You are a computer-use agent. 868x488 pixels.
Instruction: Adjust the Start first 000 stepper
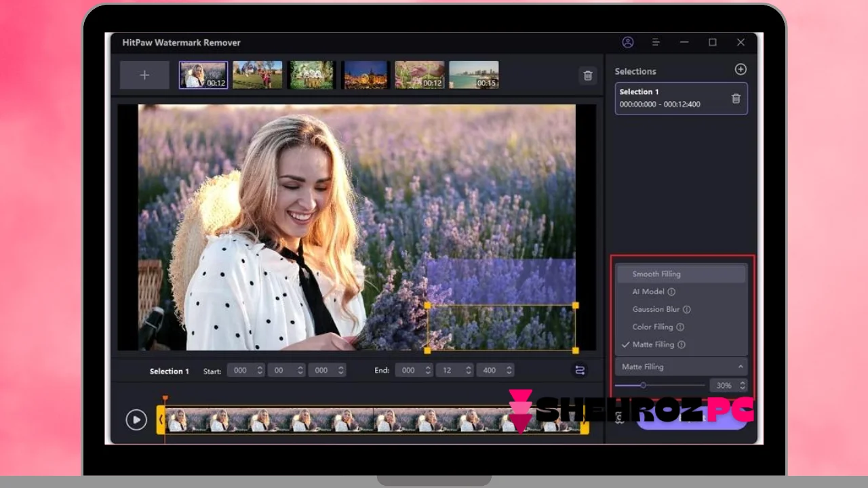pyautogui.click(x=260, y=370)
